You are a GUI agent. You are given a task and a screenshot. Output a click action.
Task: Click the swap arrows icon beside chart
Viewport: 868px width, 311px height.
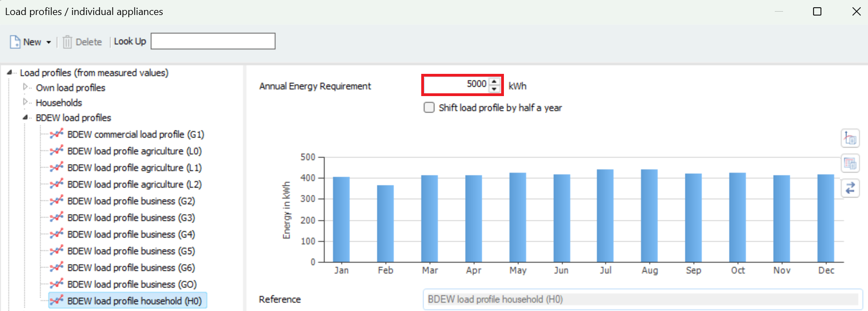click(850, 188)
